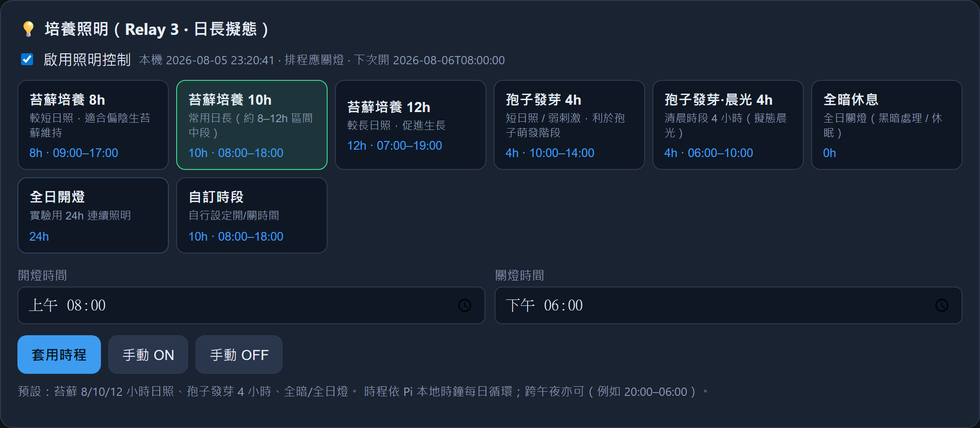Viewport: 980px width, 428px height.
Task: Select the 苔蘚培養 8h preset
Action: pyautogui.click(x=93, y=125)
